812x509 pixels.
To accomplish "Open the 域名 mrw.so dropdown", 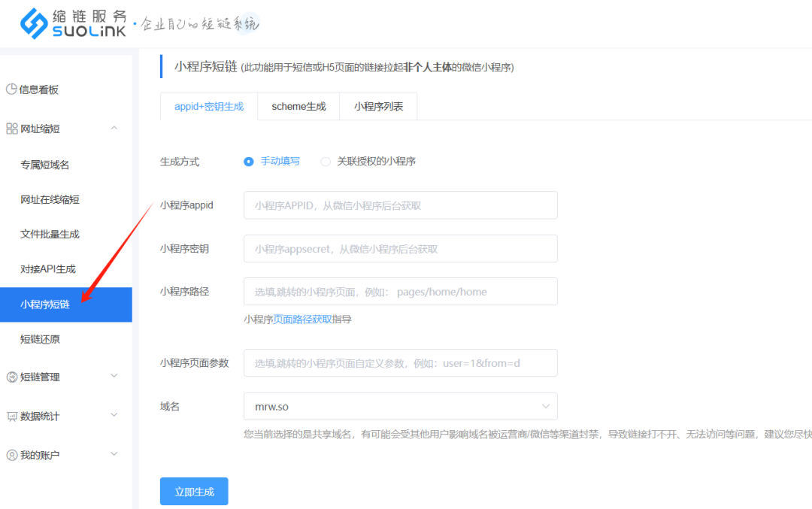I will coord(400,407).
